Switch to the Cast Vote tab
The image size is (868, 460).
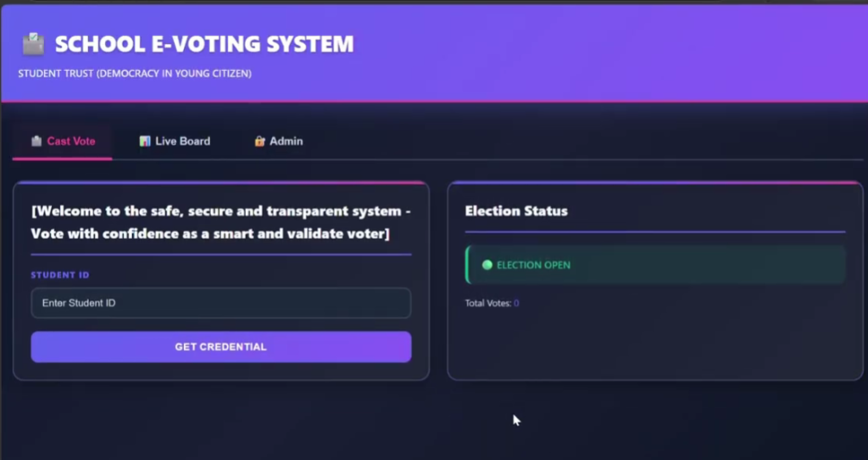(x=63, y=141)
